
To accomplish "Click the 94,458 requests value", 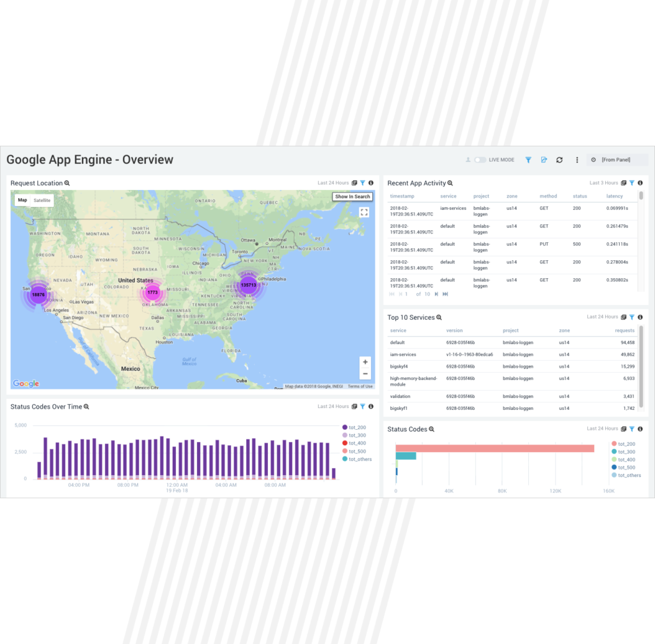I will click(x=627, y=342).
